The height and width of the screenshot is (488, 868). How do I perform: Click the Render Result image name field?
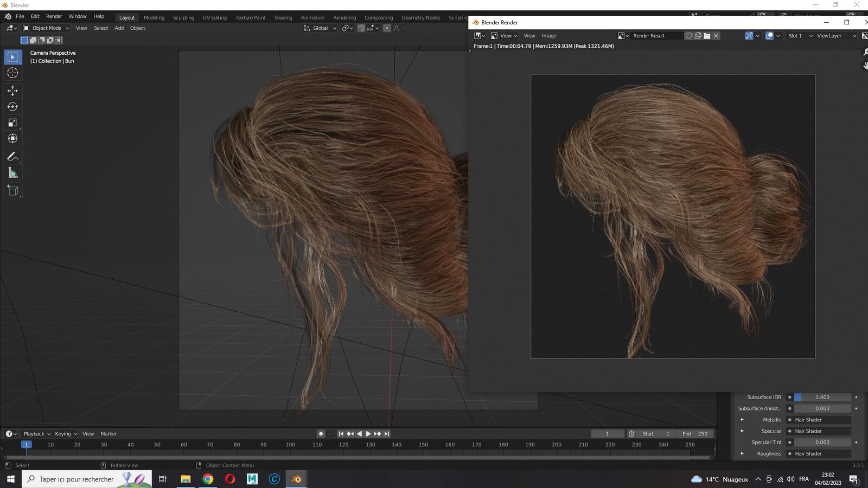click(656, 36)
